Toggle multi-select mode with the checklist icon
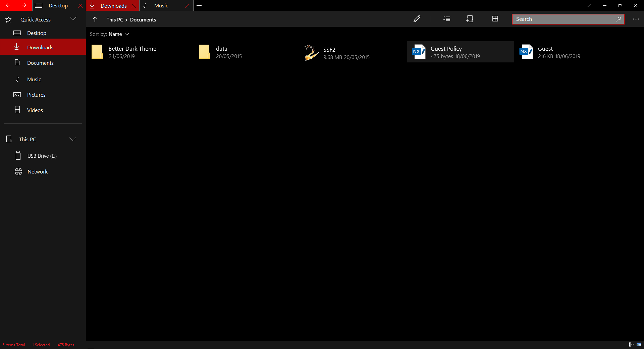The width and height of the screenshot is (644, 349). [447, 19]
